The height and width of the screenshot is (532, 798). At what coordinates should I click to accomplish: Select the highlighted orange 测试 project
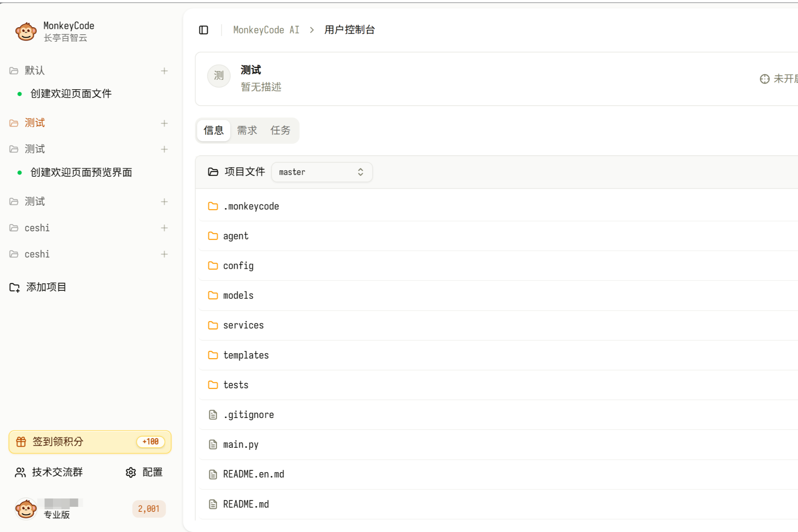tap(35, 123)
